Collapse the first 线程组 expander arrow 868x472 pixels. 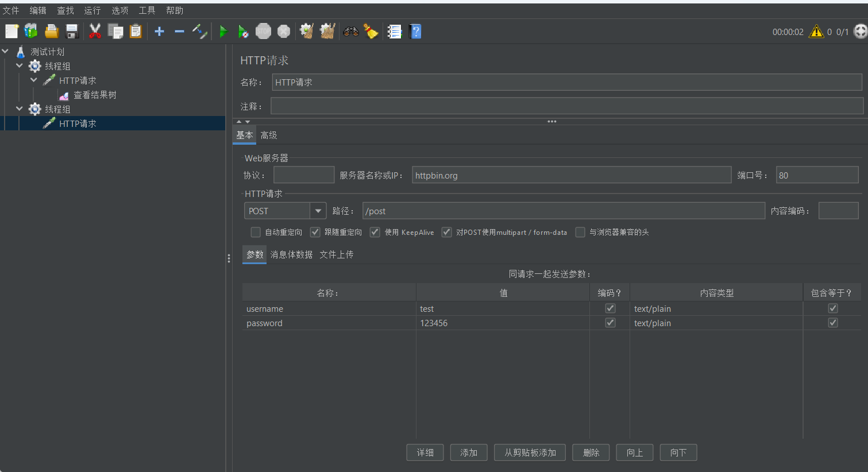[x=20, y=65]
